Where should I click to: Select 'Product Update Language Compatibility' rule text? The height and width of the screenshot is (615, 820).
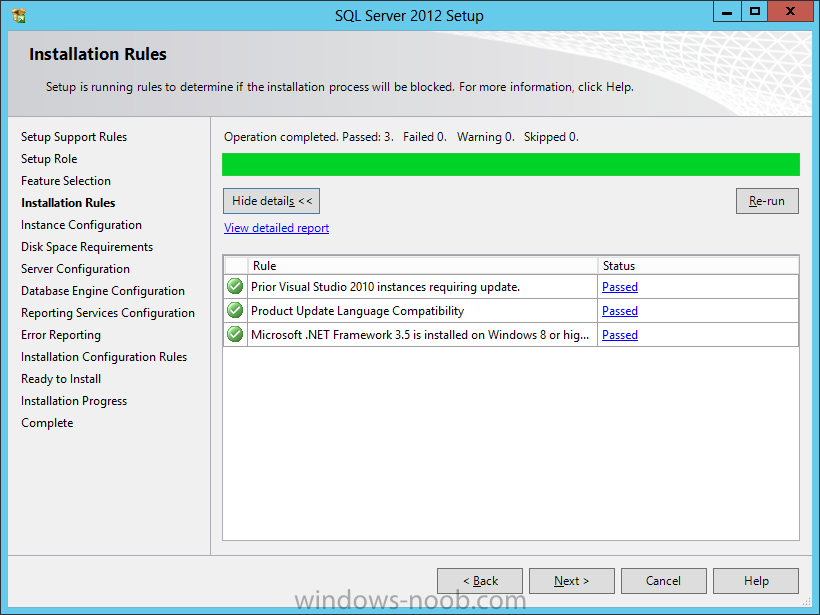358,311
